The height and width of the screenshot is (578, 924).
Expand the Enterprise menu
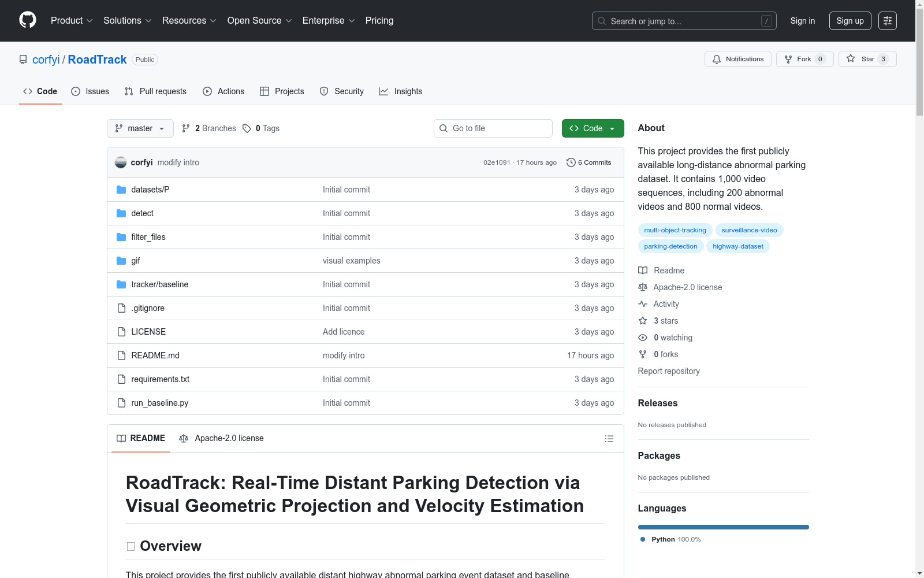(x=329, y=21)
